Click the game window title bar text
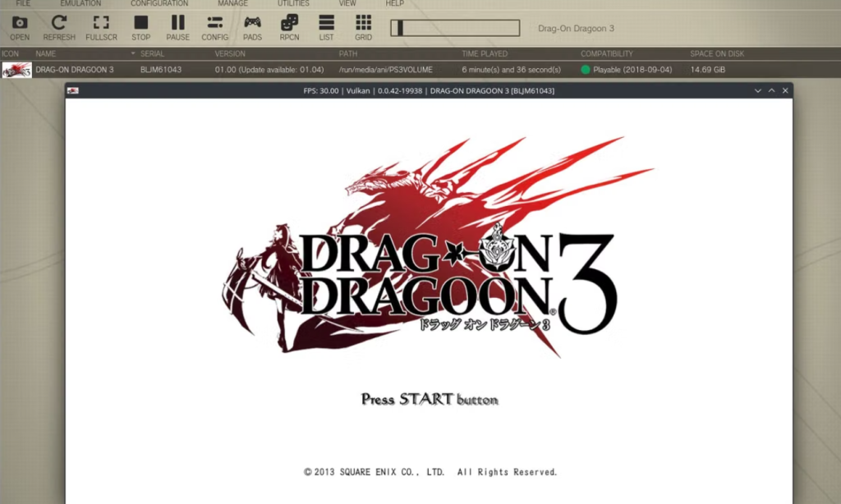The height and width of the screenshot is (504, 841). click(429, 90)
